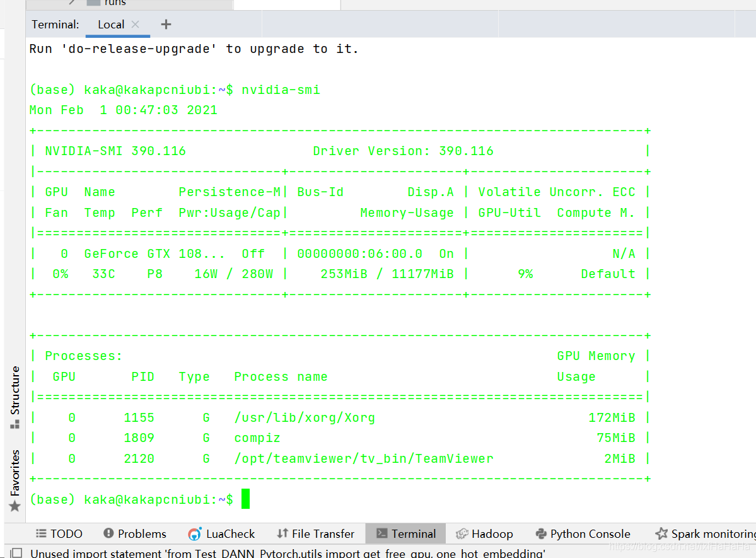Close the Local terminal tab

click(135, 24)
